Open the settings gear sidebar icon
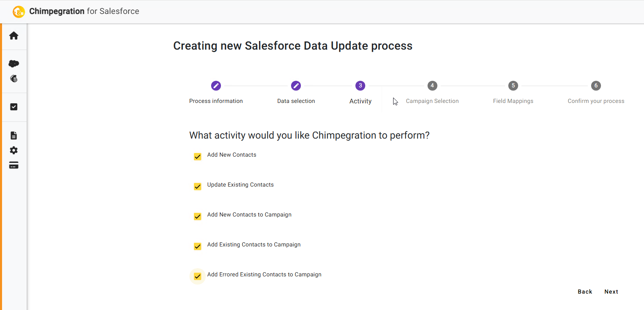Viewport: 644px width, 310px height. [x=14, y=150]
